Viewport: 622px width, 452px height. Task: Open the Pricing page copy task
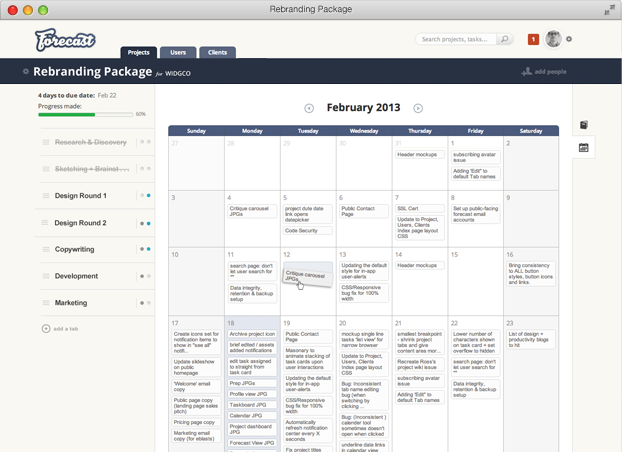196,422
